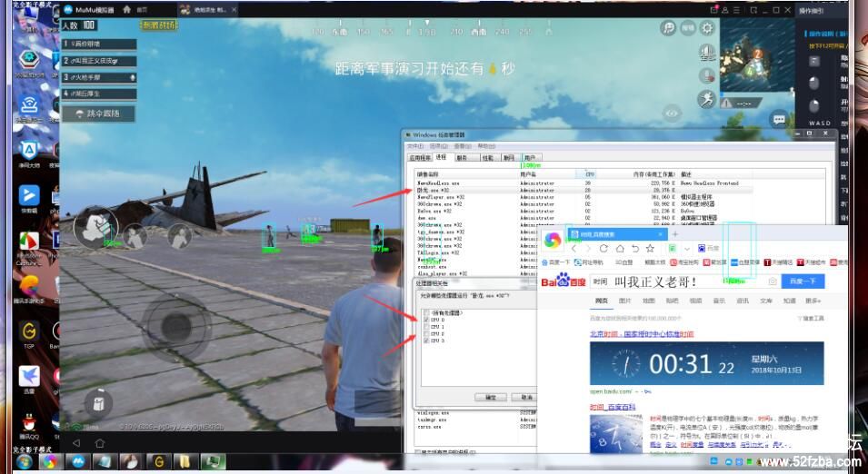
Task: Check the CPU 1 checkbox
Action: click(425, 327)
